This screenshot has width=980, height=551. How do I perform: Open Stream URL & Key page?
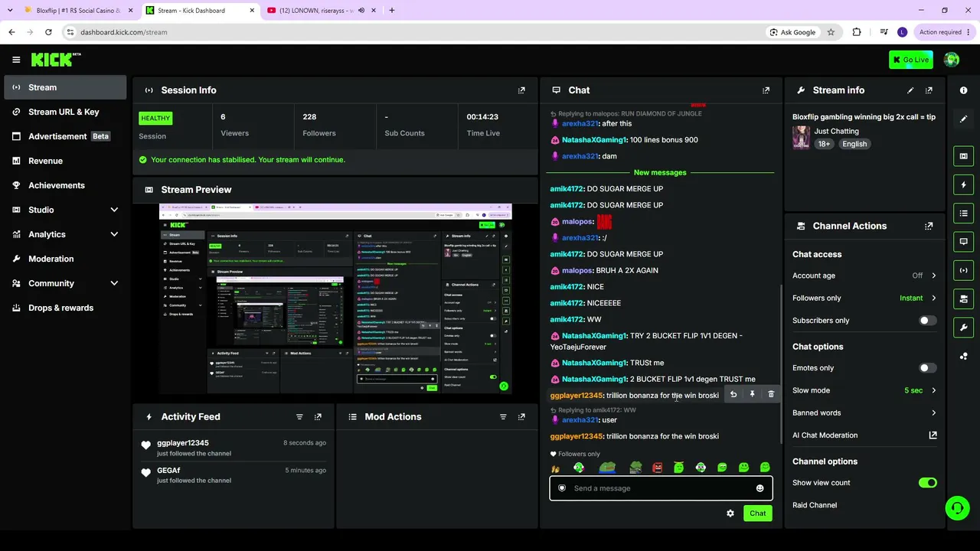point(65,112)
